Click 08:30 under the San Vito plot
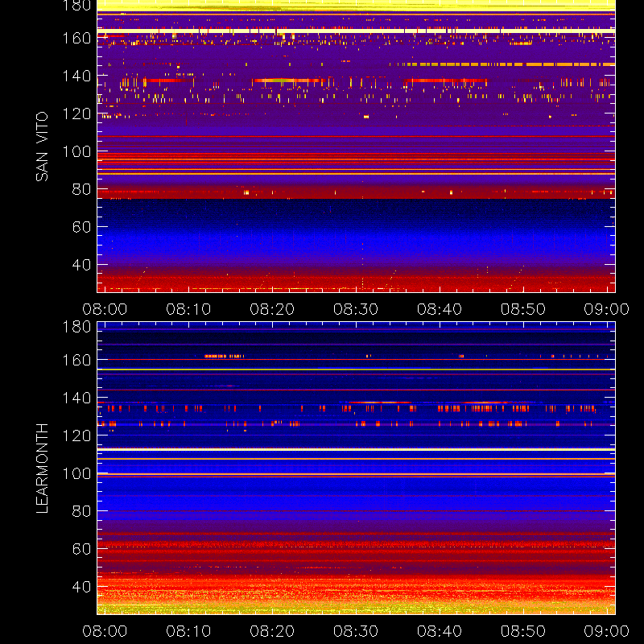The width and height of the screenshot is (644, 644). pyautogui.click(x=356, y=309)
